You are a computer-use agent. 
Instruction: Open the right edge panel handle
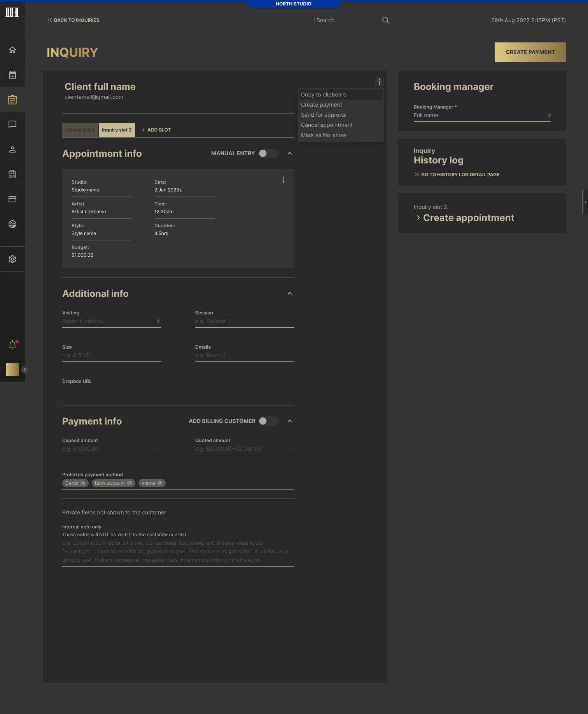pos(585,202)
